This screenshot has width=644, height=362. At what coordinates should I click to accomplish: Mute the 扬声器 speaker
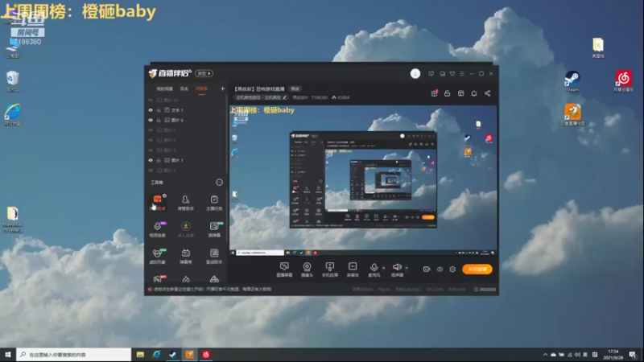point(397,269)
